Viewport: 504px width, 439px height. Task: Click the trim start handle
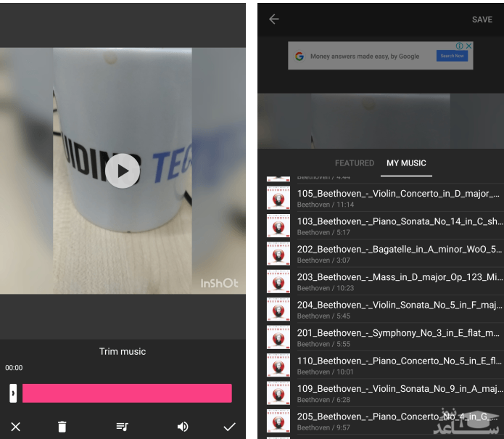pos(13,393)
